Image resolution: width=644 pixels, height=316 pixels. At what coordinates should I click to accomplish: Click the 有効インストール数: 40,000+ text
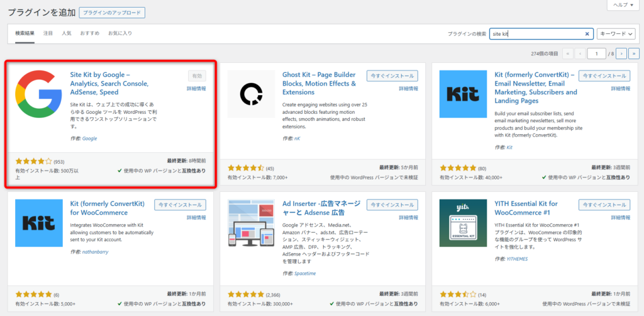click(470, 178)
